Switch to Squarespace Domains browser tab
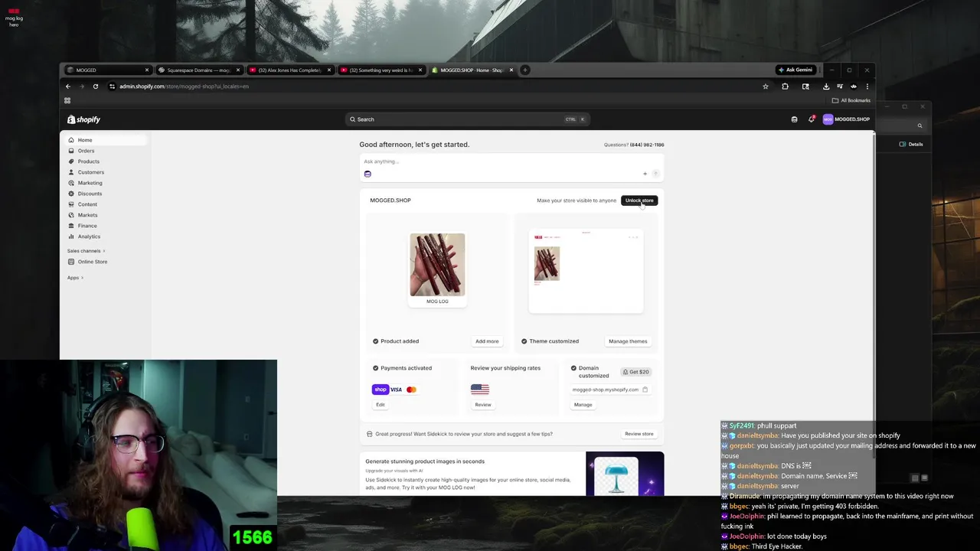The height and width of the screenshot is (551, 980). pyautogui.click(x=199, y=70)
